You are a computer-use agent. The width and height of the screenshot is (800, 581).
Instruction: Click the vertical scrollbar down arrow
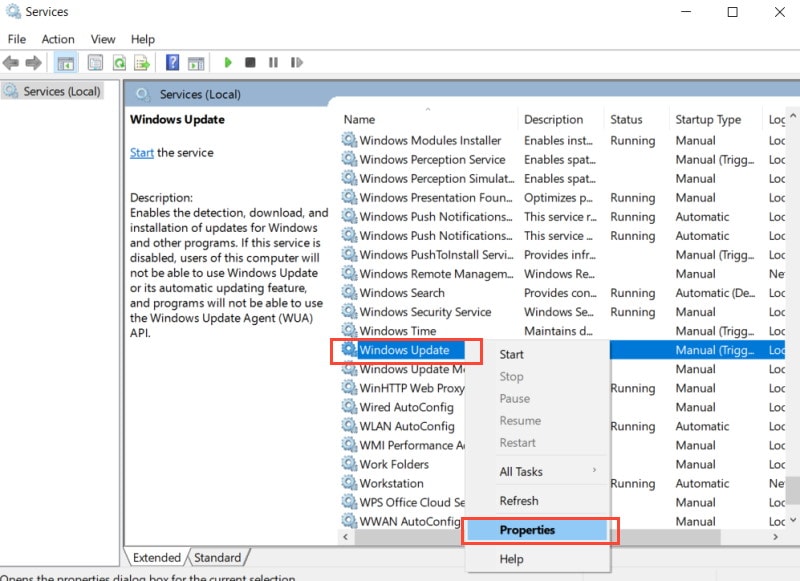pyautogui.click(x=793, y=521)
